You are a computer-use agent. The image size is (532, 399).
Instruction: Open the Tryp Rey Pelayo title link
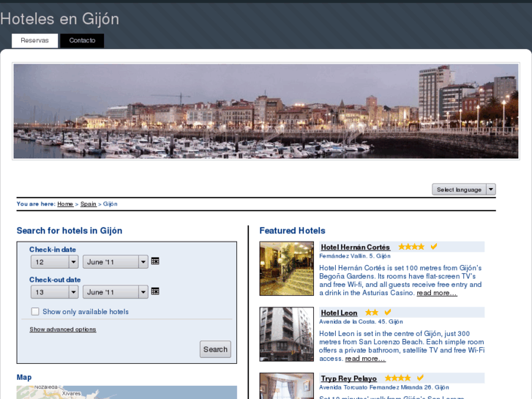tap(349, 379)
